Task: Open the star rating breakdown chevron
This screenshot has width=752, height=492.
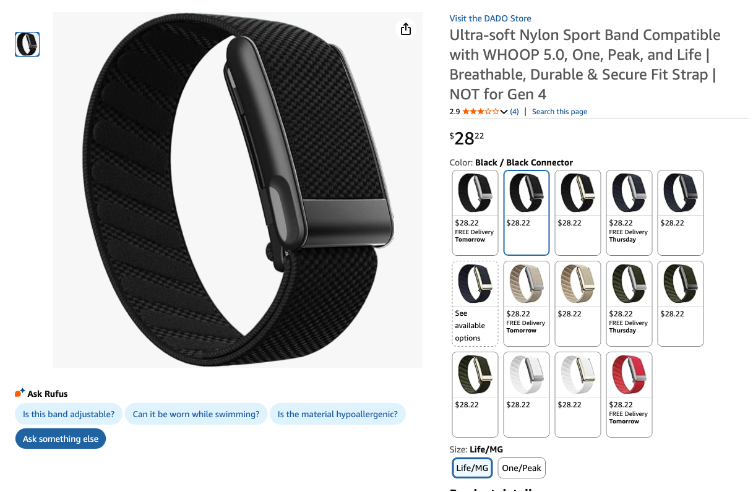Action: pos(504,112)
